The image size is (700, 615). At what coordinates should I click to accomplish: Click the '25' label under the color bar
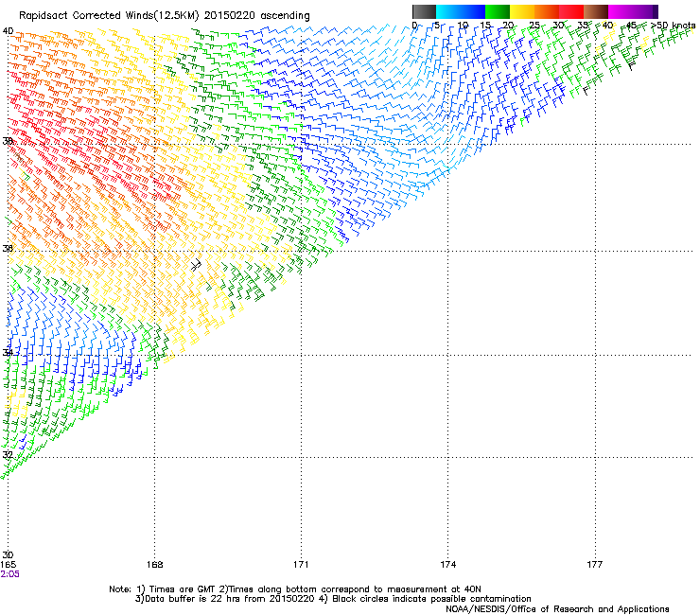point(534,25)
